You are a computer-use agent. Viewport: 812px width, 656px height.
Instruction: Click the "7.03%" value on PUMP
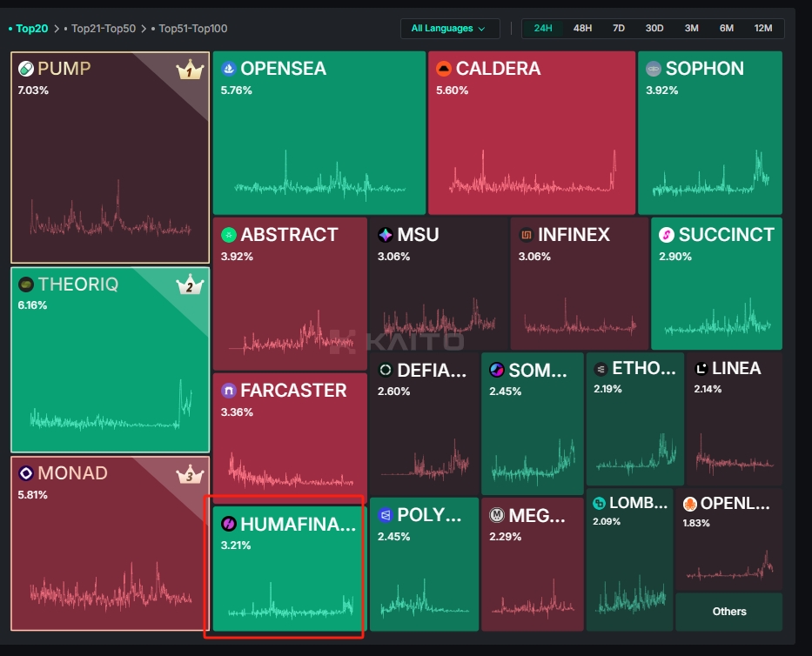coord(33,90)
